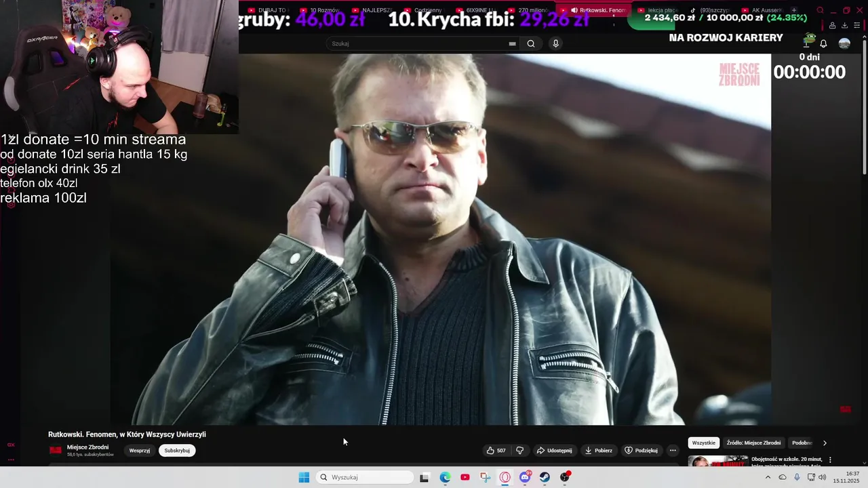Click the Wesprzyj button
868x488 pixels.
pyautogui.click(x=140, y=450)
